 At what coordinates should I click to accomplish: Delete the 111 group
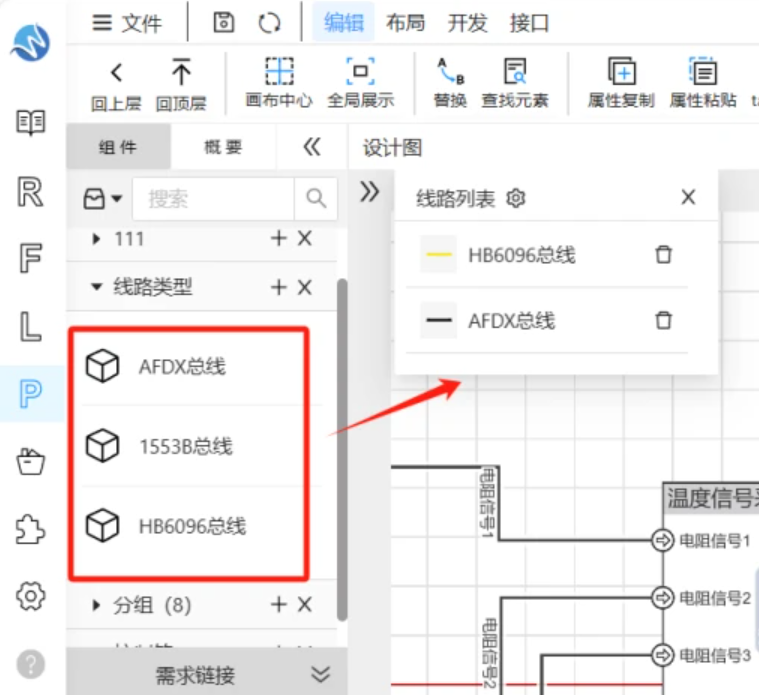[304, 238]
